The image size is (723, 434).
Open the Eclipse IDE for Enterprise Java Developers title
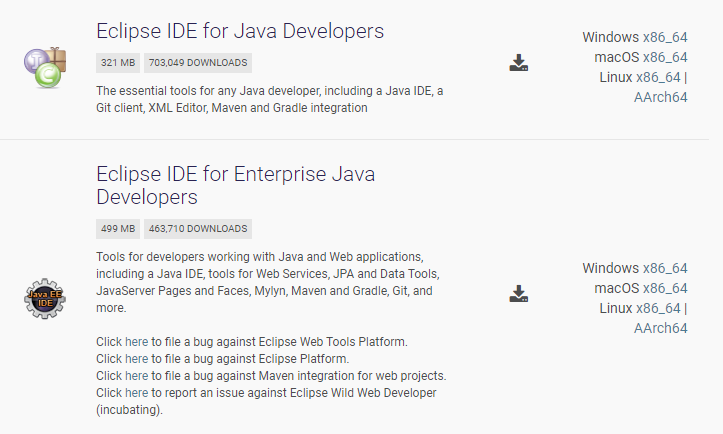[x=236, y=185]
